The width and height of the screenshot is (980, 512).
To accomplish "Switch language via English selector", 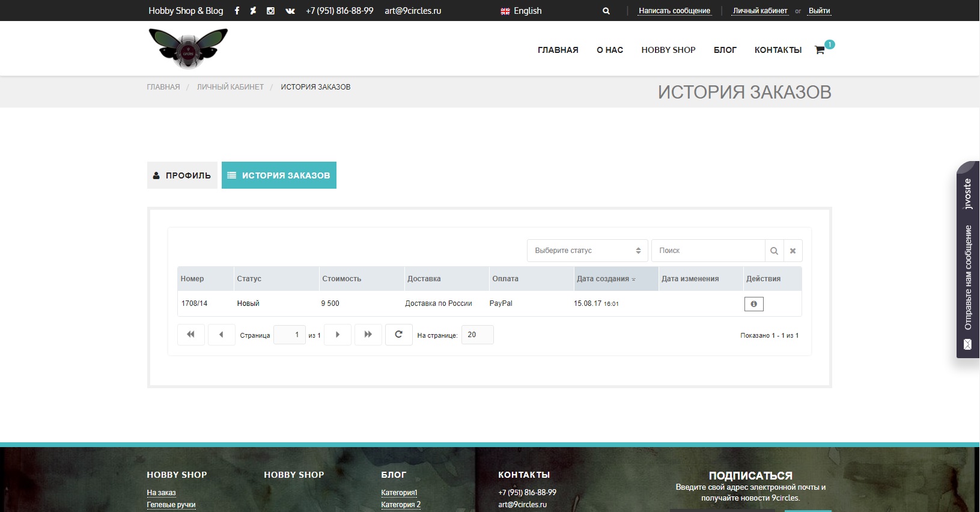I will tap(521, 11).
